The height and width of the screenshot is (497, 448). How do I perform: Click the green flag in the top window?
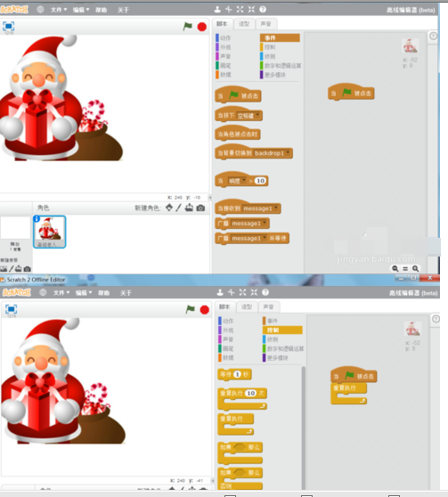point(188,27)
